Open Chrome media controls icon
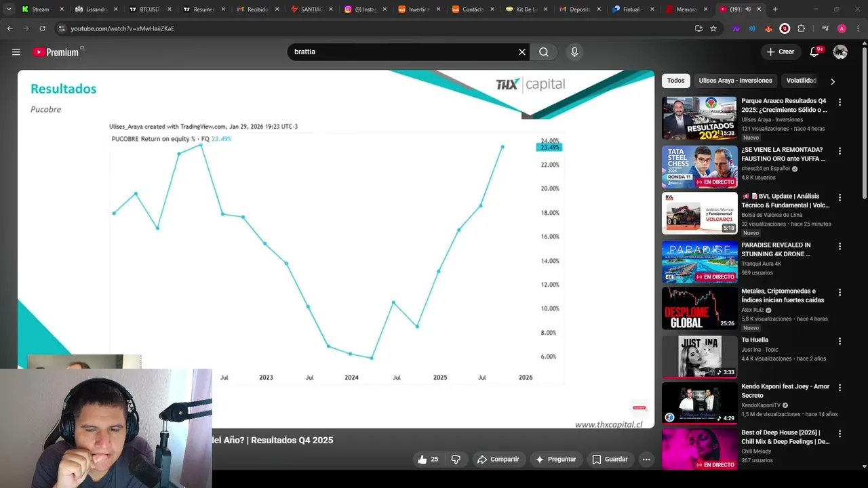868x488 pixels. click(825, 28)
